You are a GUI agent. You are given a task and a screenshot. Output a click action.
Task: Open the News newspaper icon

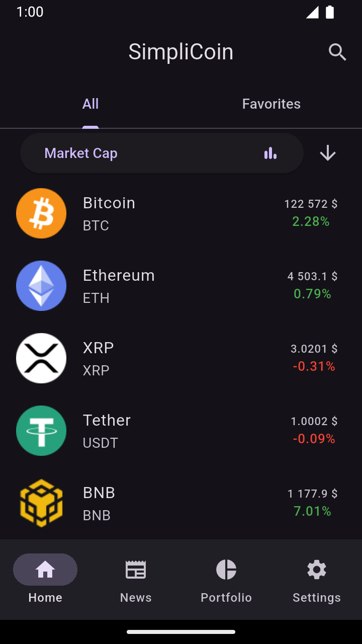[136, 570]
